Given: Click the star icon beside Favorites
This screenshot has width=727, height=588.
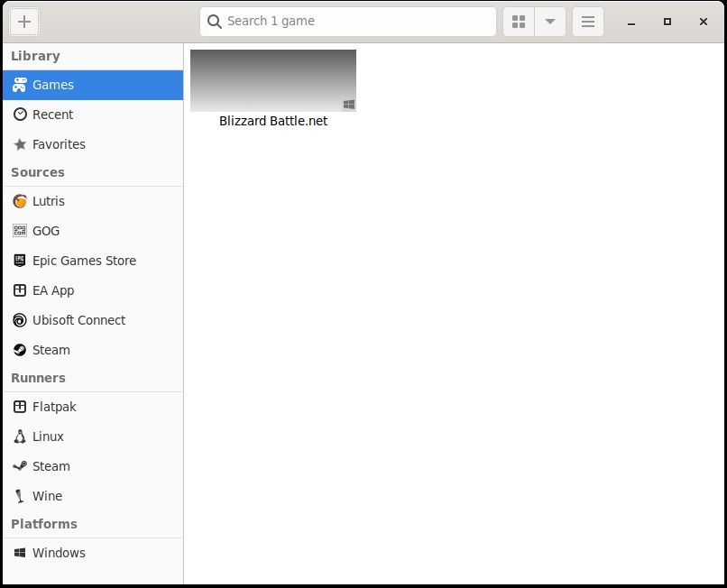Looking at the screenshot, I should 20,144.
